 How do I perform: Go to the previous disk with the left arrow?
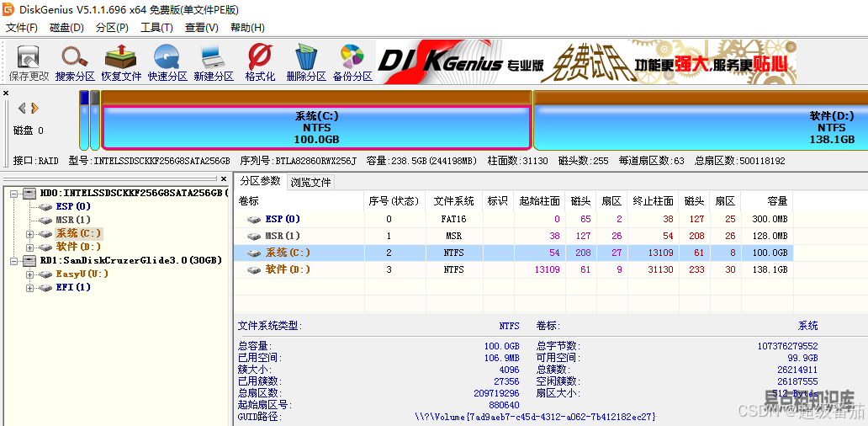coord(22,108)
